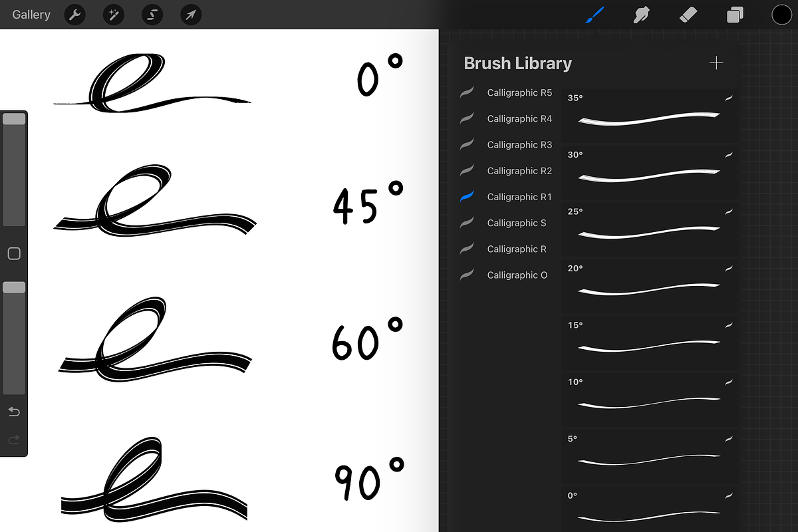The image size is (798, 532).
Task: Choose the 20° brush stroke
Action: point(649,285)
